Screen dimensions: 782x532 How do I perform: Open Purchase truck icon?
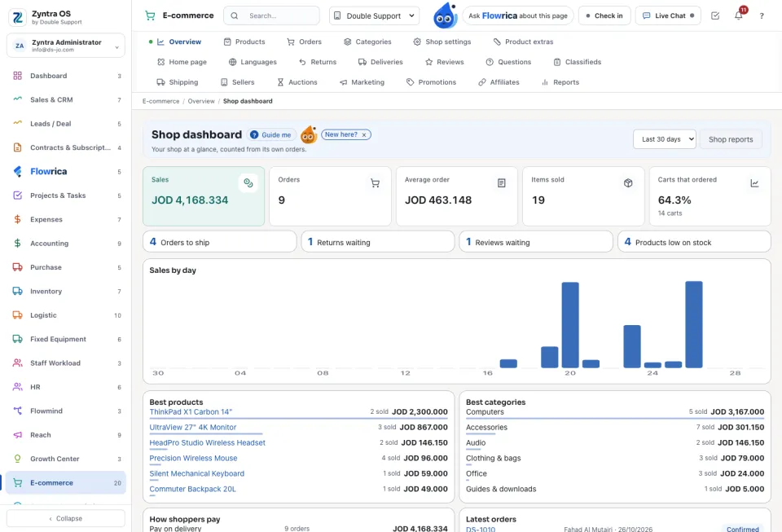[x=17, y=267]
